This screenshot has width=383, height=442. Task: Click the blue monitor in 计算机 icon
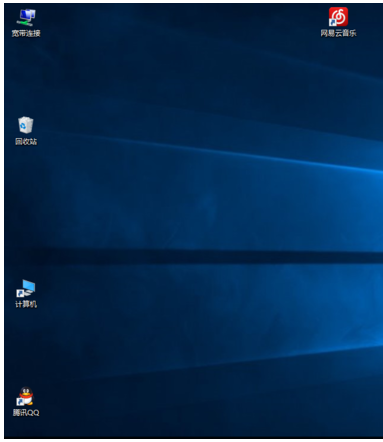[x=29, y=285]
